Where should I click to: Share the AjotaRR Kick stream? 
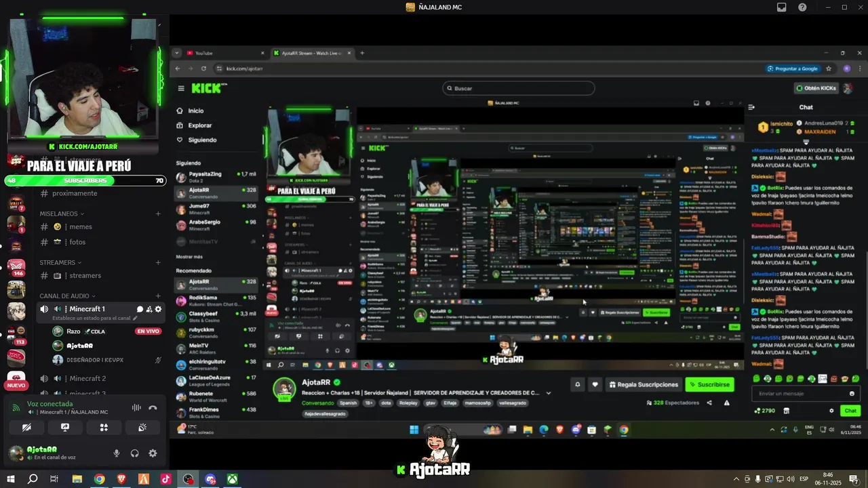pyautogui.click(x=709, y=403)
